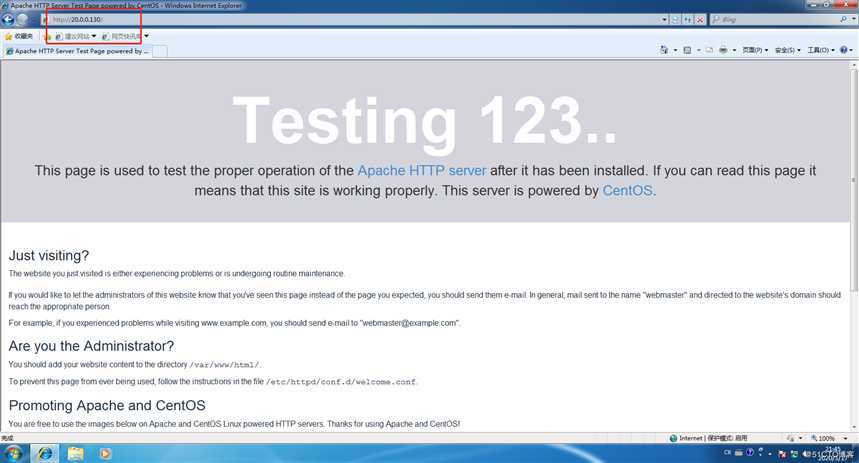This screenshot has height=463, width=859.
Task: Click the blue Help icon
Action: (846, 50)
